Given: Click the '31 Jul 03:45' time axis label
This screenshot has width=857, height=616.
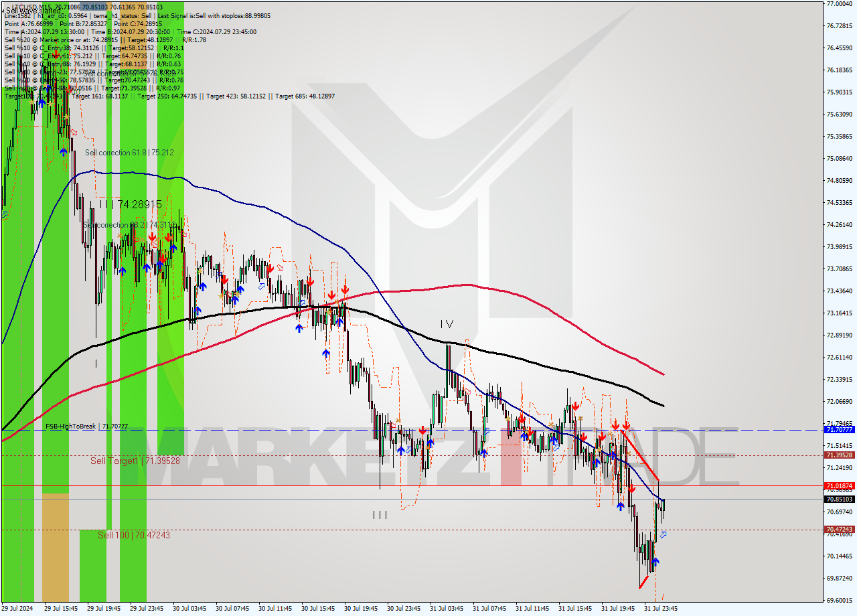Looking at the screenshot, I should pyautogui.click(x=447, y=609).
